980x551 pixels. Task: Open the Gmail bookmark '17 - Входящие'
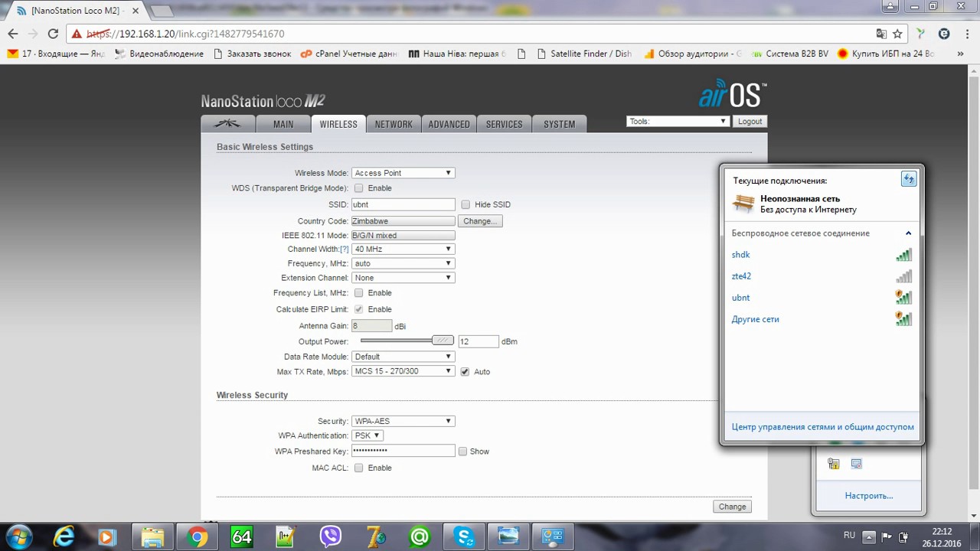[x=55, y=54]
